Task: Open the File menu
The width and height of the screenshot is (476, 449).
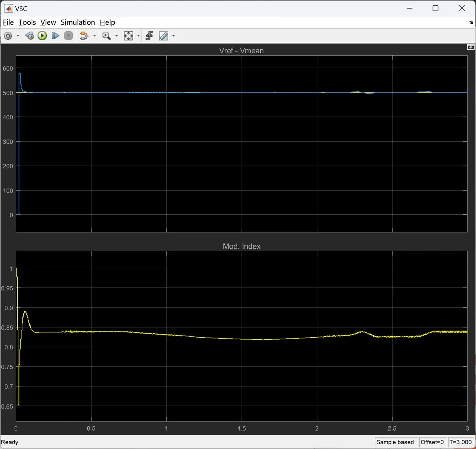Action: [8, 22]
